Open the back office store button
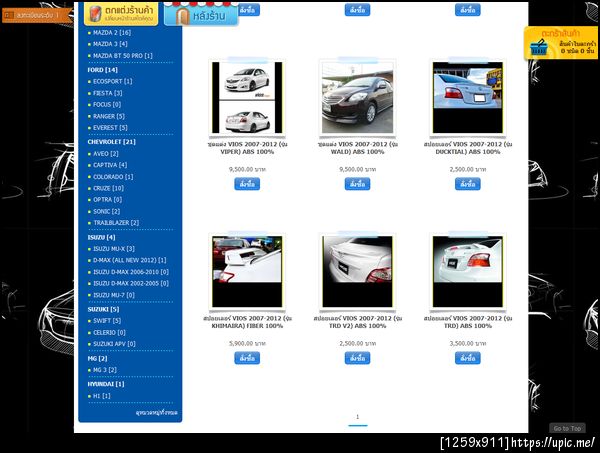Image resolution: width=600 pixels, height=453 pixels. coord(201,15)
